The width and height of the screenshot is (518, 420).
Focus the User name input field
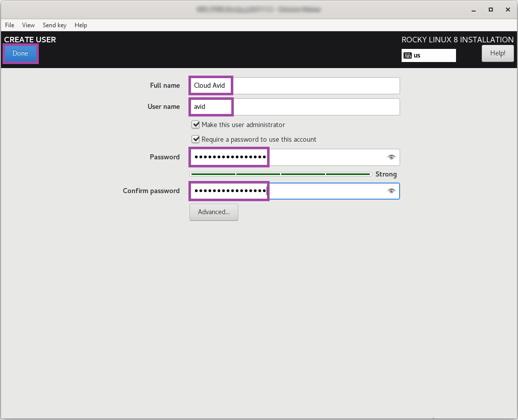295,107
